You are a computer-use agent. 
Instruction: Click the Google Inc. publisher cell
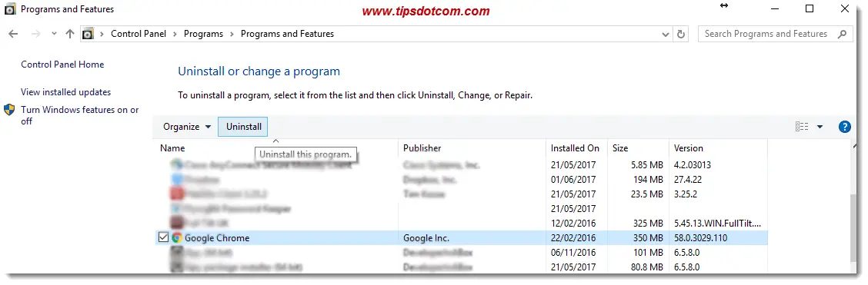(426, 238)
